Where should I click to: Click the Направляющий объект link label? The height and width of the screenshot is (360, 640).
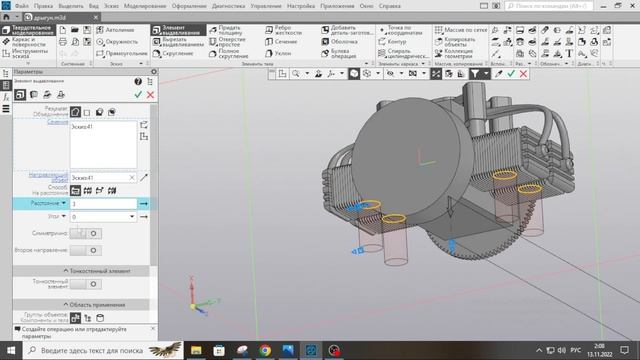click(49, 178)
